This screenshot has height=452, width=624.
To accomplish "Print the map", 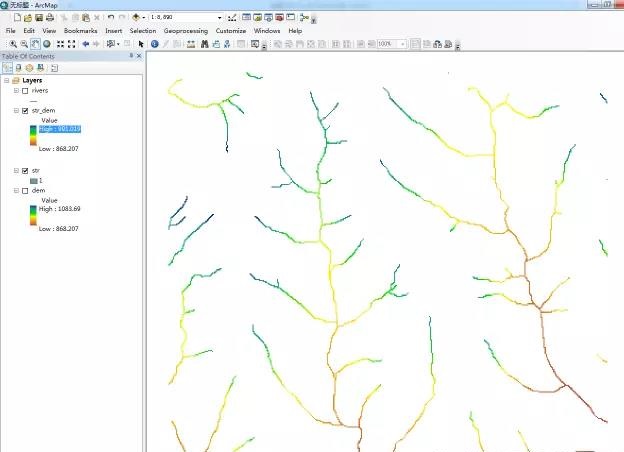I will [x=50, y=18].
